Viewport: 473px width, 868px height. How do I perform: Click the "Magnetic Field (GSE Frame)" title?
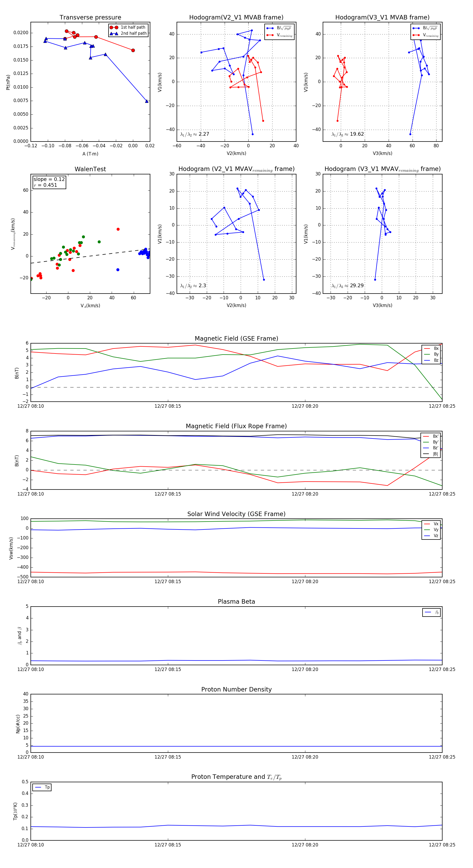(x=236, y=338)
